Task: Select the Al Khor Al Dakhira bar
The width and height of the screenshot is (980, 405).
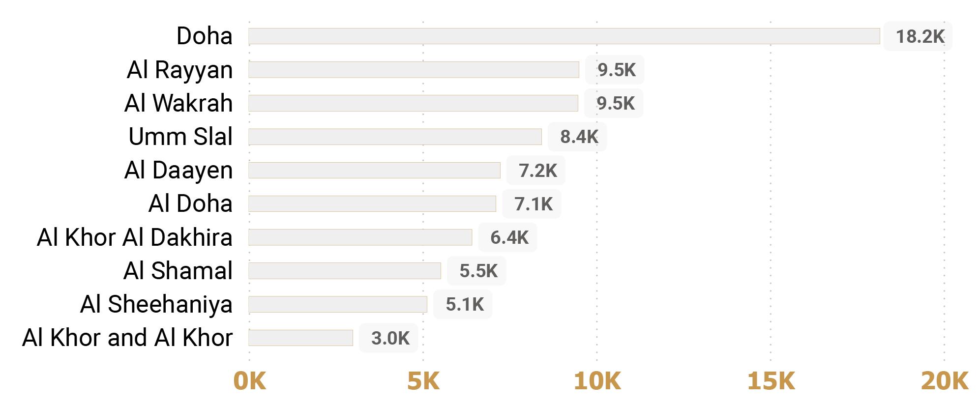Action: point(360,237)
